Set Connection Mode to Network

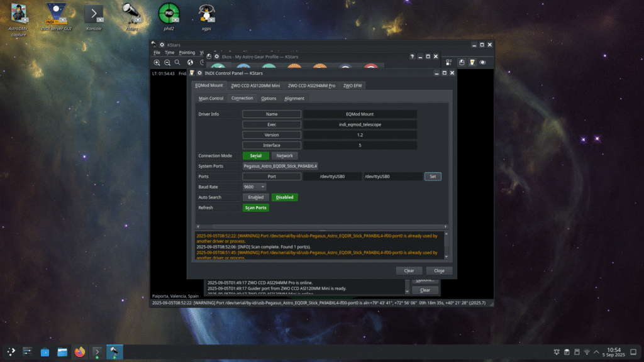tap(284, 156)
